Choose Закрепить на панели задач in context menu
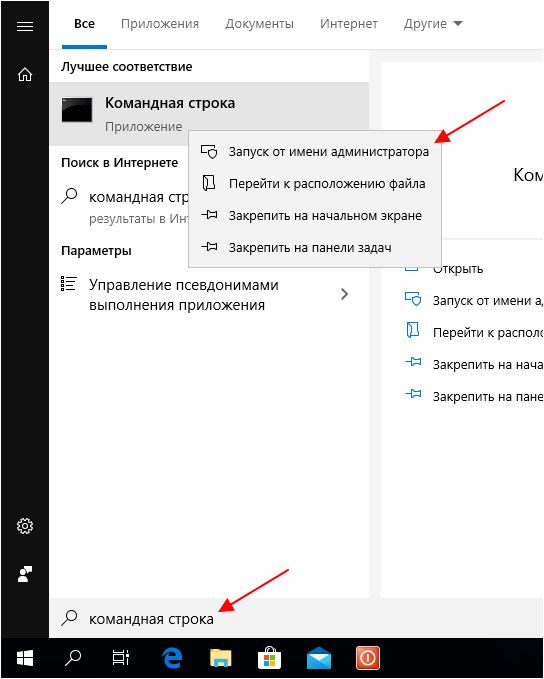 315,247
